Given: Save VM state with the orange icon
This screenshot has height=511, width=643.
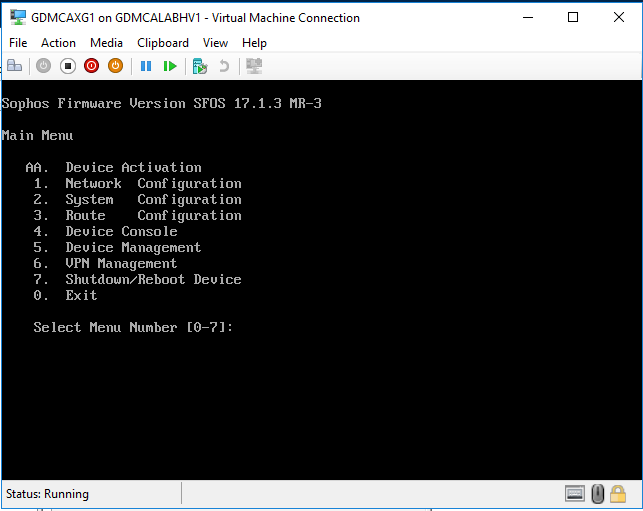Looking at the screenshot, I should [115, 66].
